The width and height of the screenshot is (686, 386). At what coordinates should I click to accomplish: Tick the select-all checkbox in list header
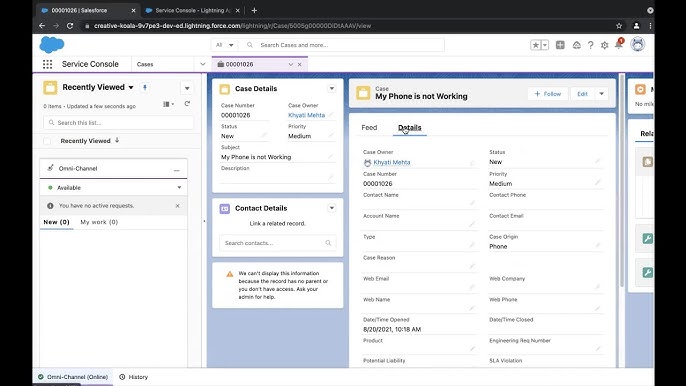click(47, 141)
